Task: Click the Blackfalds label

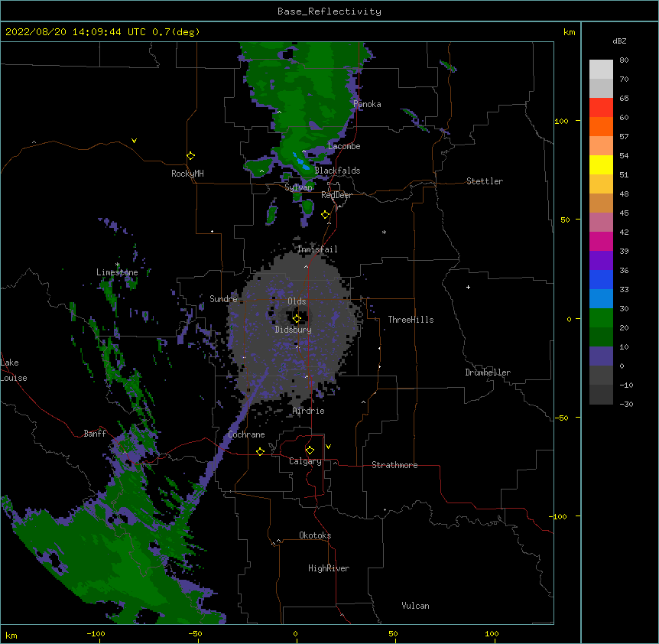Action: click(337, 171)
